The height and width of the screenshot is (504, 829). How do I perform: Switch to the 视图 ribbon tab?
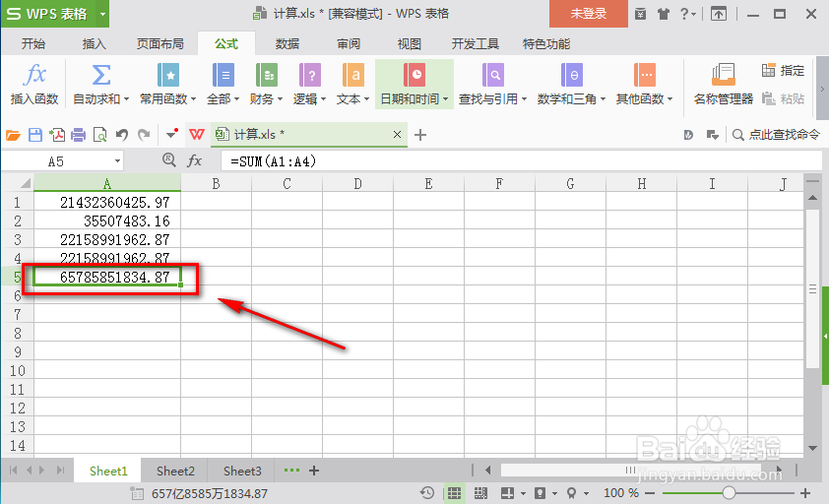(410, 44)
